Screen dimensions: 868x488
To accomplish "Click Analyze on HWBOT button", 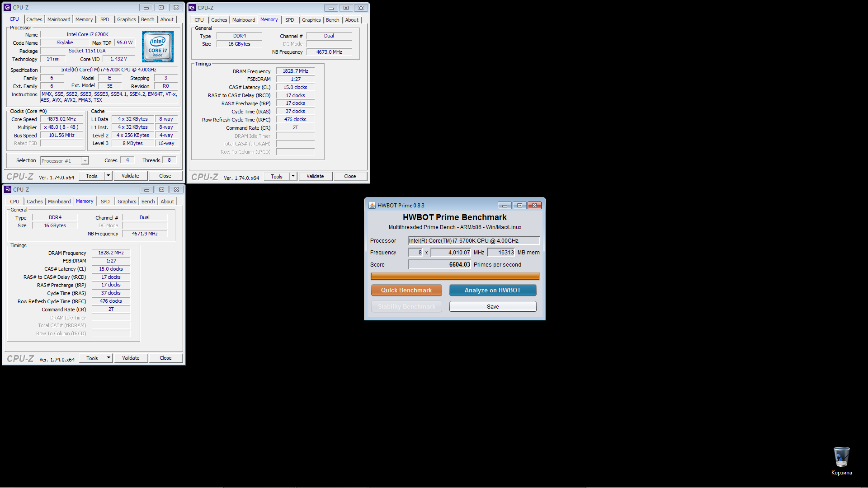I will (493, 290).
